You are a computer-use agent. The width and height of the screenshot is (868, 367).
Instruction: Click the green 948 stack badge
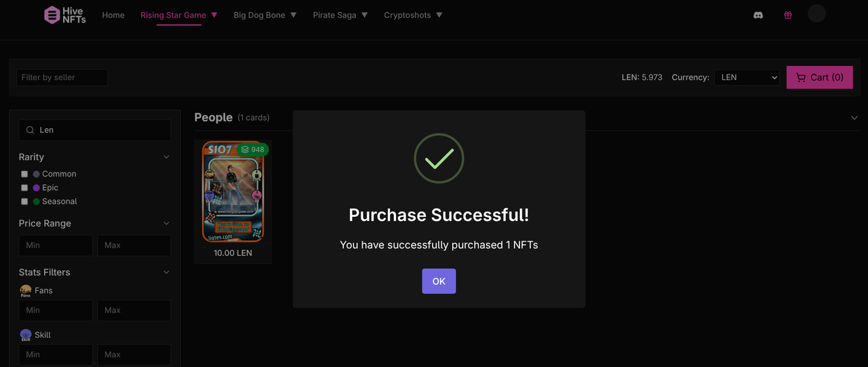252,149
